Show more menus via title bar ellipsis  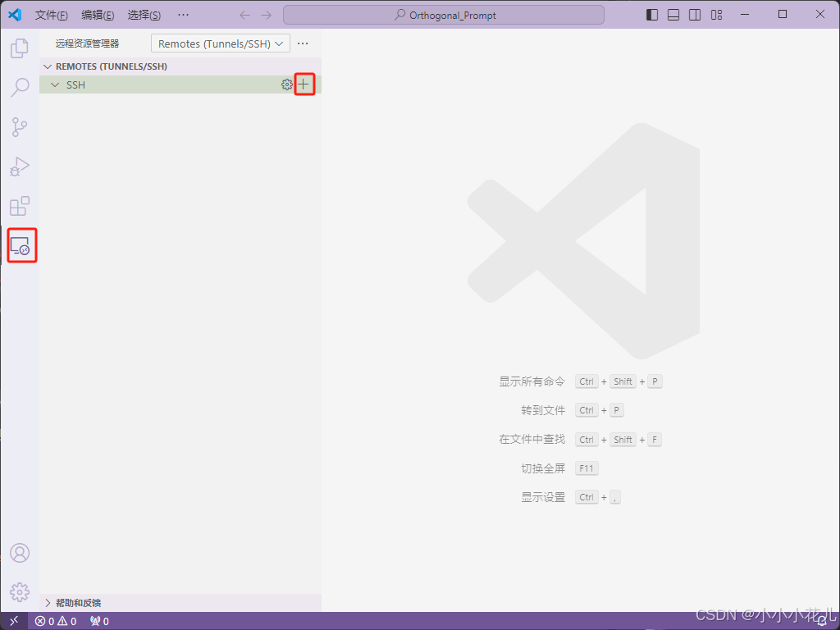[x=183, y=15]
